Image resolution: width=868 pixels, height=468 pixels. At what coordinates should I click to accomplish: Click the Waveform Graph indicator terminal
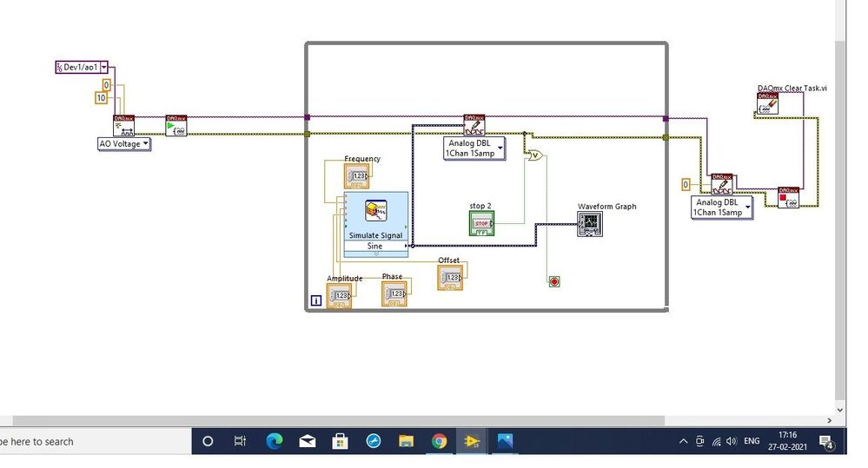pos(590,224)
